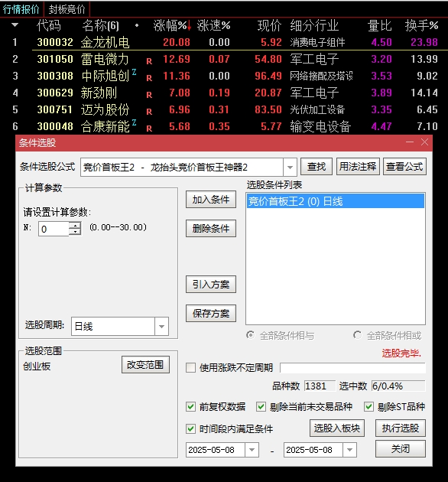Switch to the 封板竞价 tab

point(67,9)
